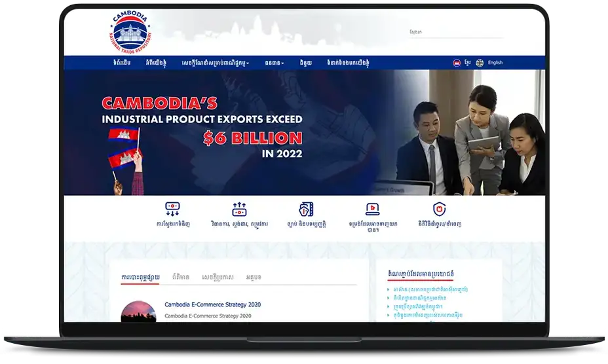Expand the trade guide (សេចក្តីណែនាំ) dropdown menu
Screen dimensions: 608x364
coord(215,63)
